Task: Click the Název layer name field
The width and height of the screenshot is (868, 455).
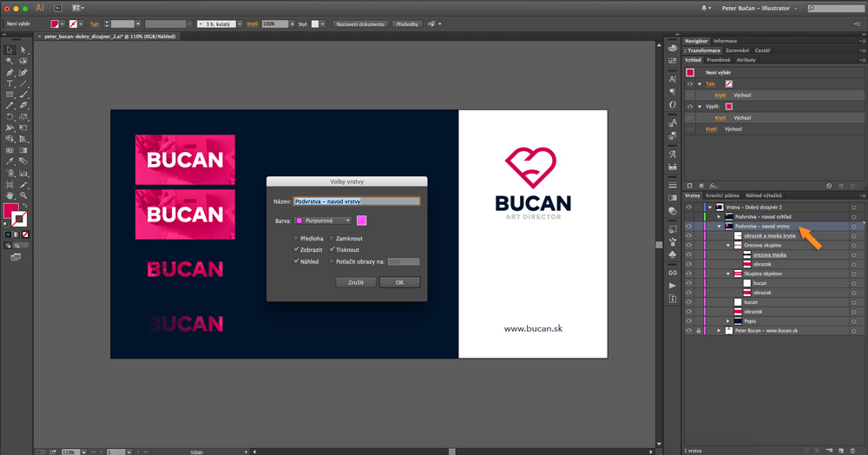Action: coord(357,201)
